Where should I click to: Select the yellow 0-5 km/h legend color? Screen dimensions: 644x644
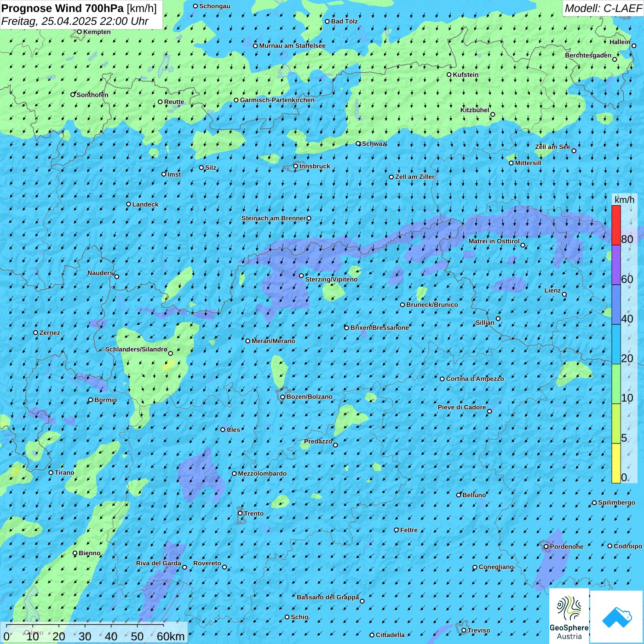point(616,463)
